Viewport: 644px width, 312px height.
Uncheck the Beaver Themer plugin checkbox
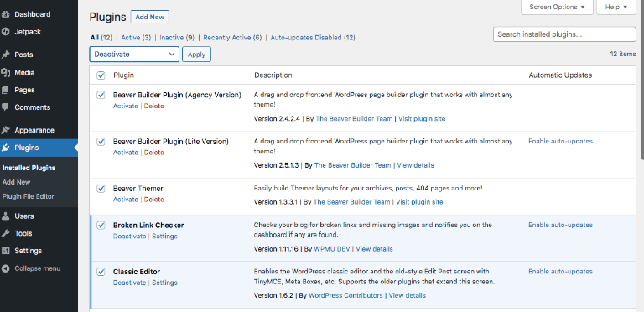(x=101, y=189)
